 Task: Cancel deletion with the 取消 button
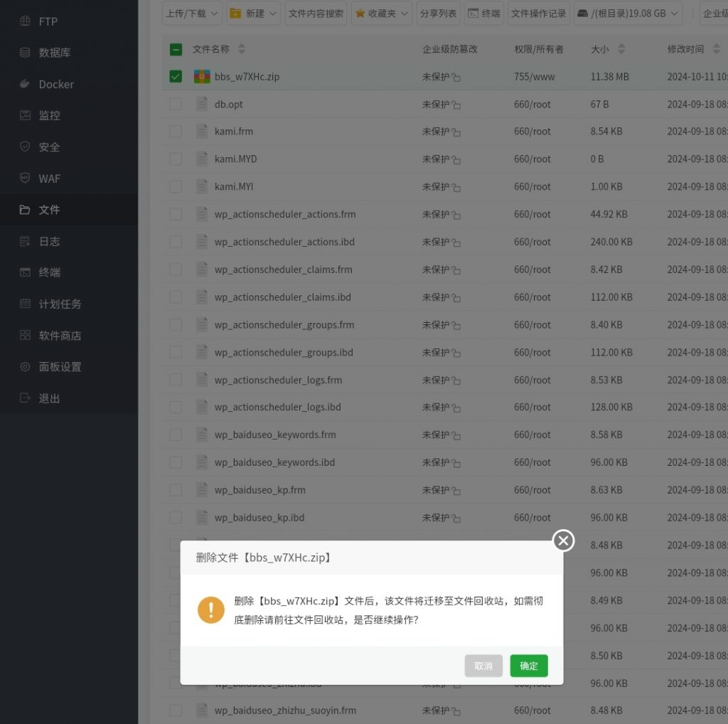point(483,666)
